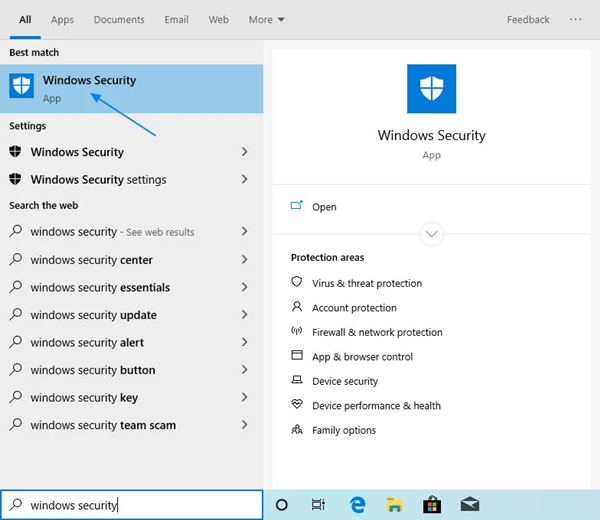Click the Feedback button
Screen dimensions: 600x520
click(528, 20)
